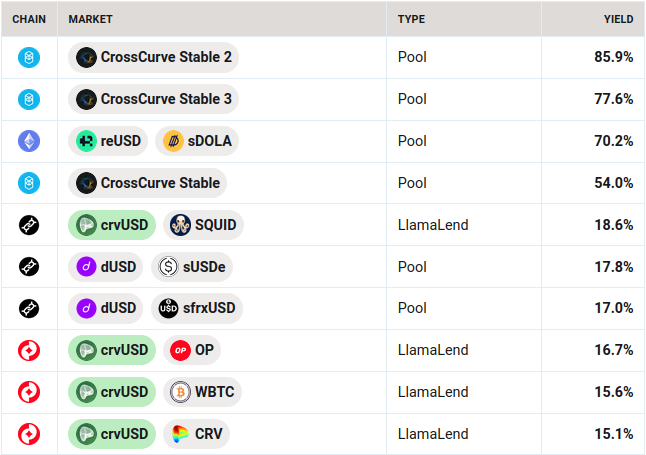Viewport: 646px width, 455px height.
Task: Click the Market column header
Action: 90,19
